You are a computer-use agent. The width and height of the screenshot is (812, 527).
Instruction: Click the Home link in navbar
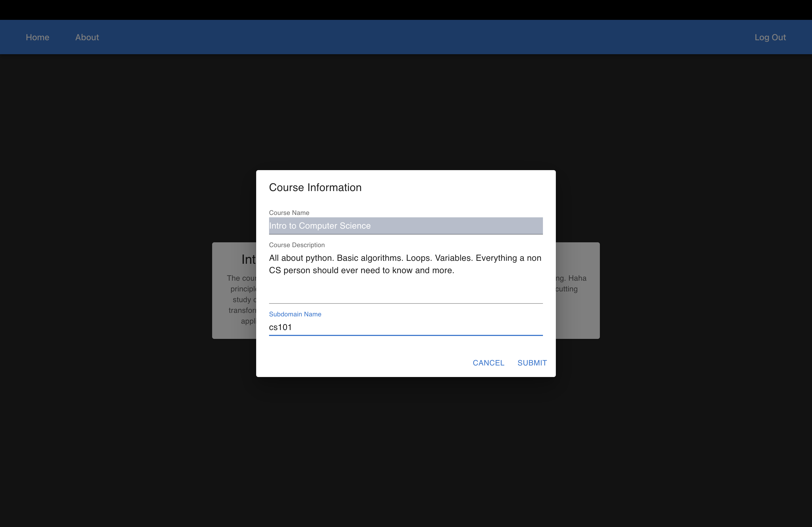[x=38, y=37]
